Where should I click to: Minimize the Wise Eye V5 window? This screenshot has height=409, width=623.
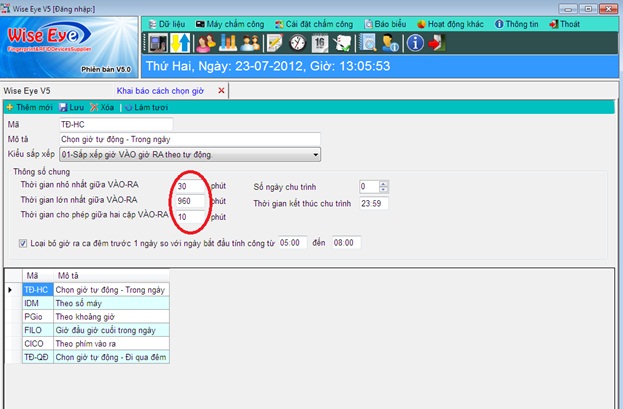pos(568,9)
